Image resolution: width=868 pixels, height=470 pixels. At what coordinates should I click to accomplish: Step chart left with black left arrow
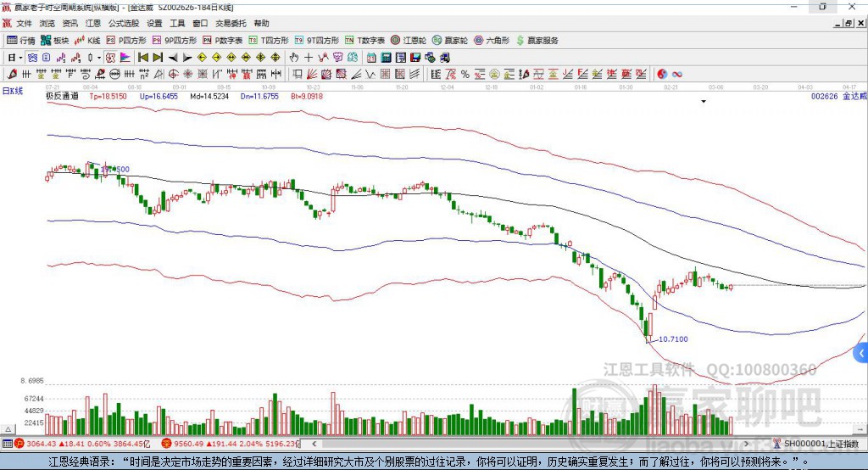[x=173, y=58]
